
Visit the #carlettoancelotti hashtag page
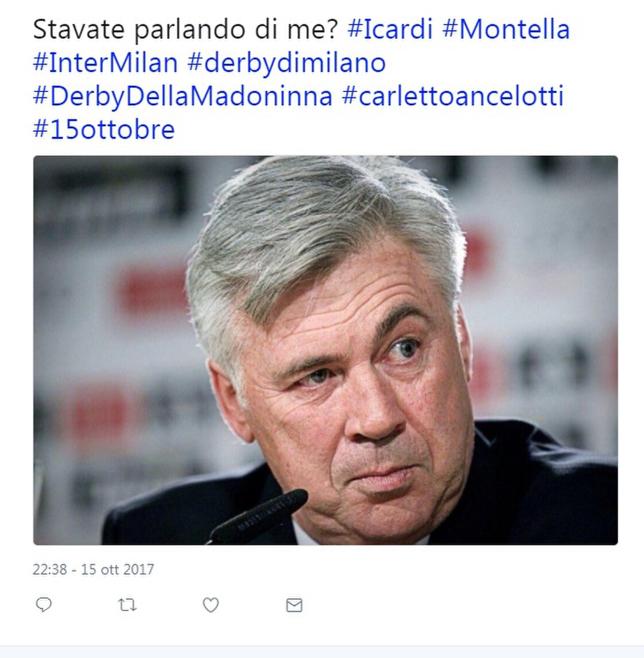(453, 96)
